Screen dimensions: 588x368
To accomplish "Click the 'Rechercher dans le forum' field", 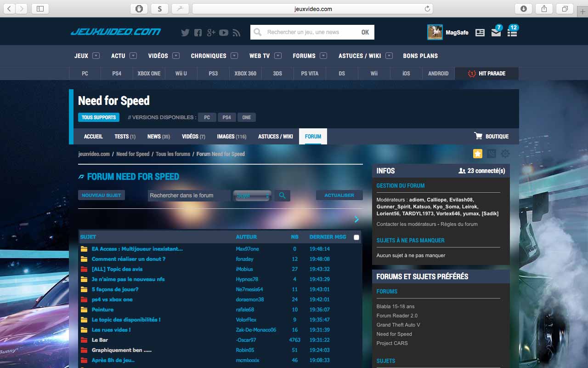I will pos(189,195).
